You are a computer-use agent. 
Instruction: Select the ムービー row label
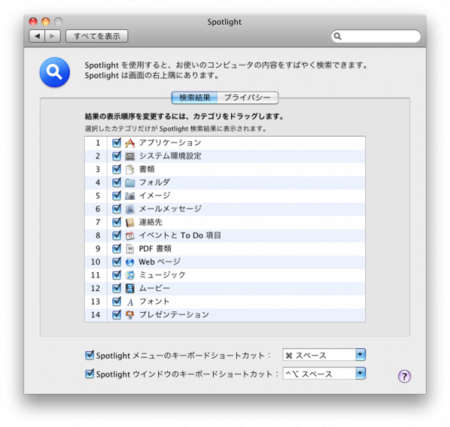[154, 288]
